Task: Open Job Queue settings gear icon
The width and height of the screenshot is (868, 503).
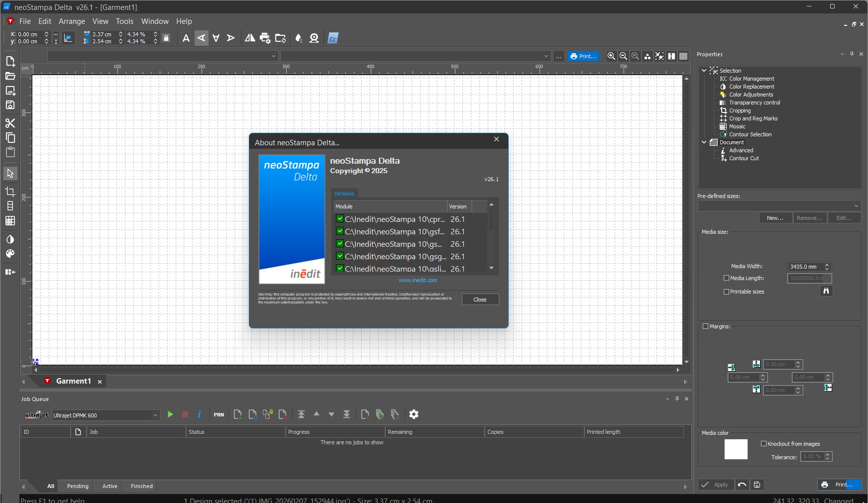Action: click(414, 414)
